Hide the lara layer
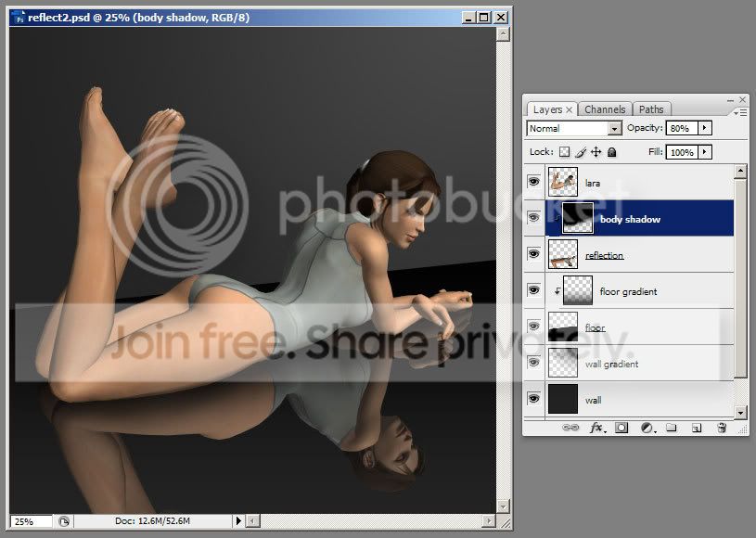 coord(533,182)
